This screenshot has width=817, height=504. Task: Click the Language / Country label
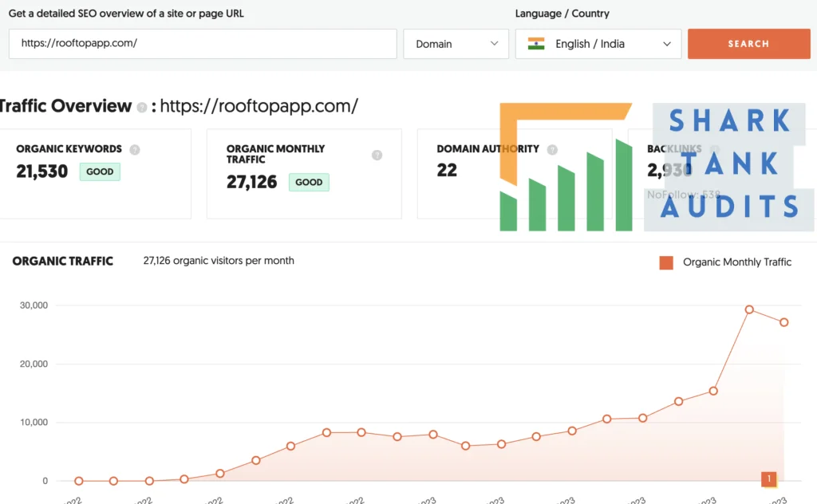pos(562,14)
